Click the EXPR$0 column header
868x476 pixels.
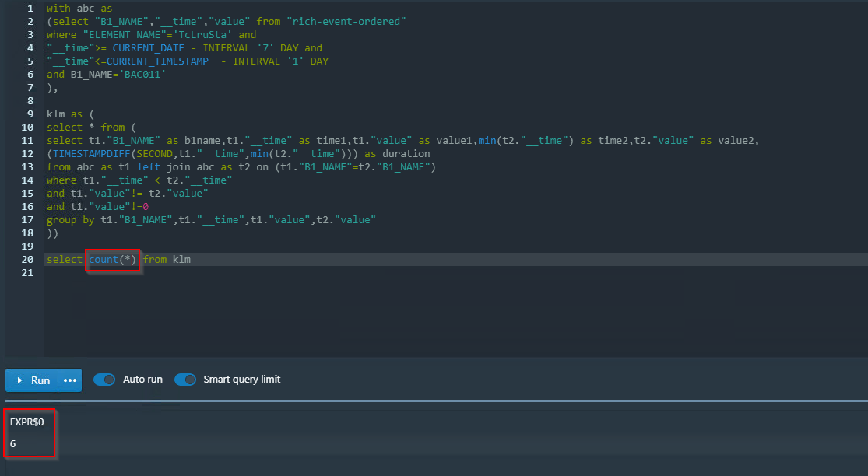coord(26,422)
